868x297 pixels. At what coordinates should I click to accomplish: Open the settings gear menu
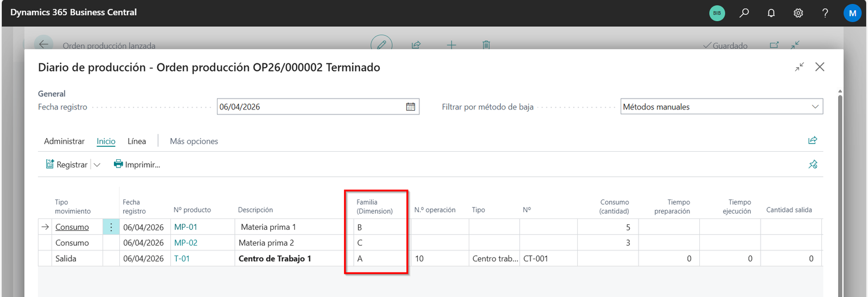pyautogui.click(x=798, y=13)
